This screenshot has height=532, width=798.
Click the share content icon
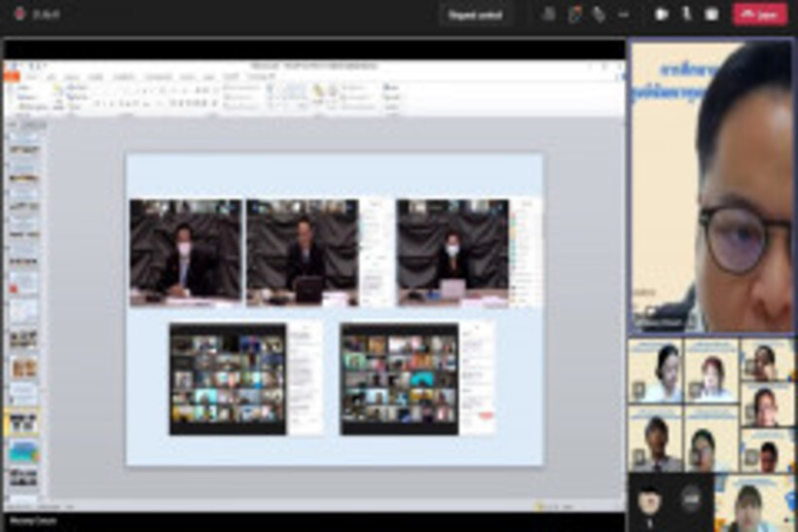(711, 15)
